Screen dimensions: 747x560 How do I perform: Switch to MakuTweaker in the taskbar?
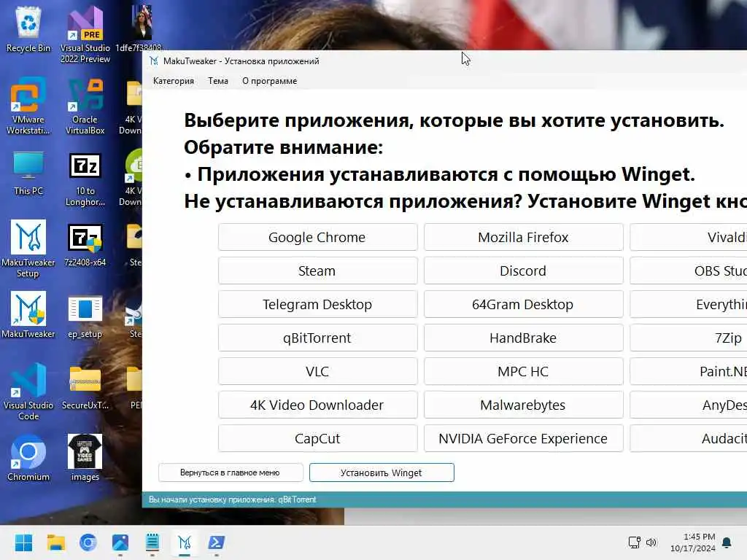185,542
